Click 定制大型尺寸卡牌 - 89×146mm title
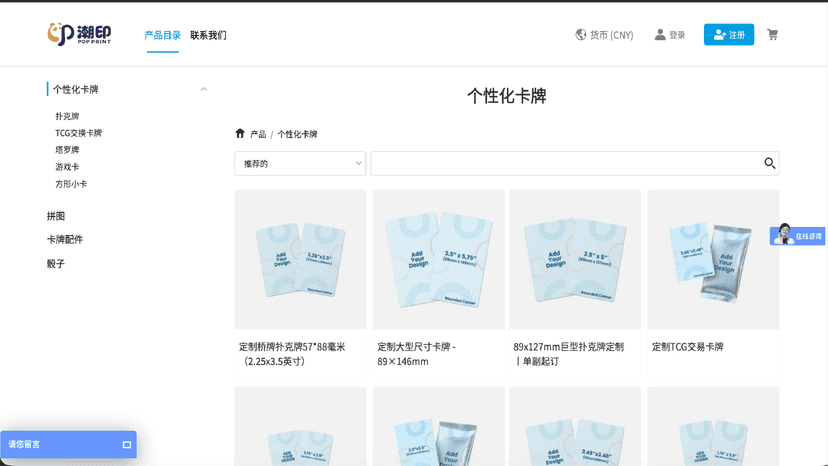This screenshot has width=828, height=466. (417, 354)
